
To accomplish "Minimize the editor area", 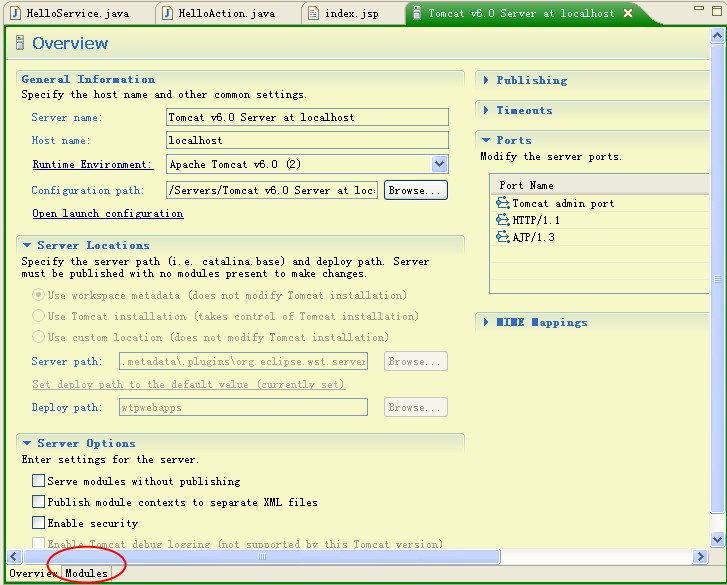I will [698, 9].
